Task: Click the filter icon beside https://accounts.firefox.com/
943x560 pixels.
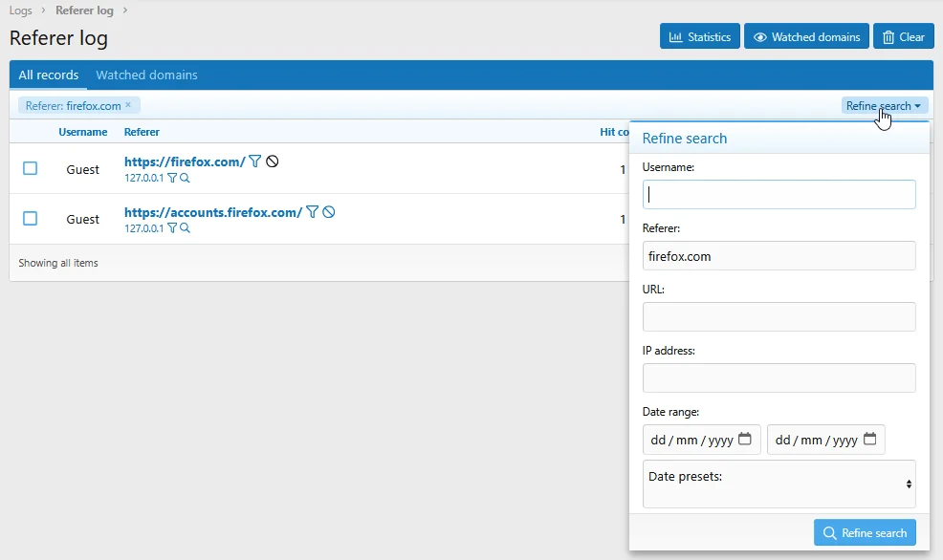Action: [x=312, y=212]
